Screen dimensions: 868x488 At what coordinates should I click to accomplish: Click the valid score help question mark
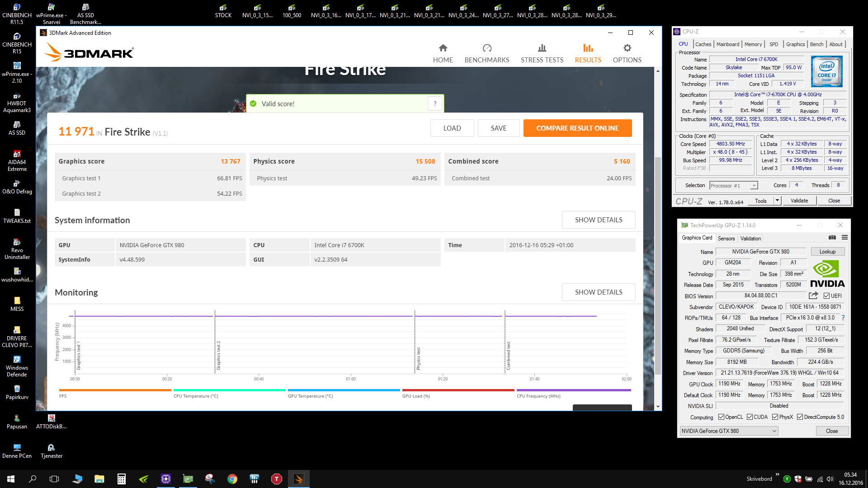pyautogui.click(x=434, y=103)
